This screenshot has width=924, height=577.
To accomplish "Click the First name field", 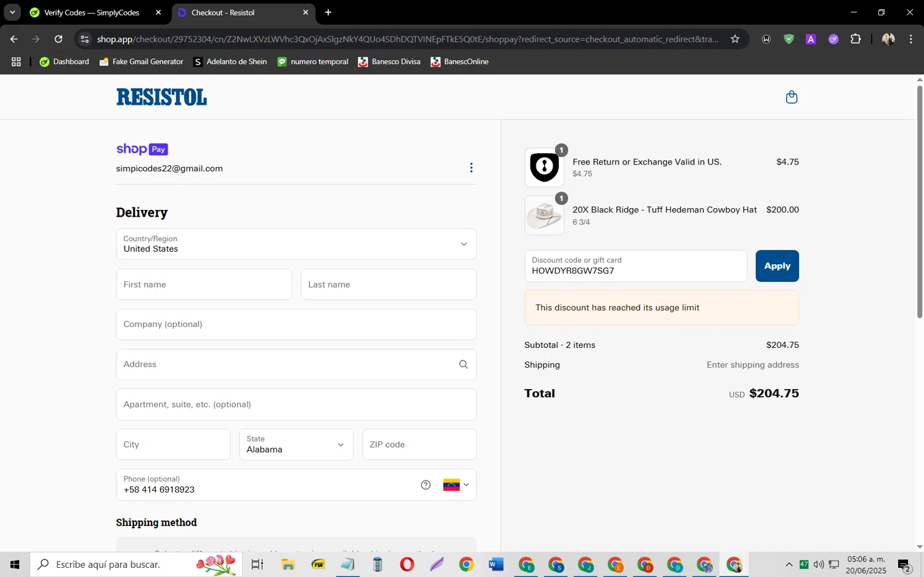I will click(x=204, y=284).
